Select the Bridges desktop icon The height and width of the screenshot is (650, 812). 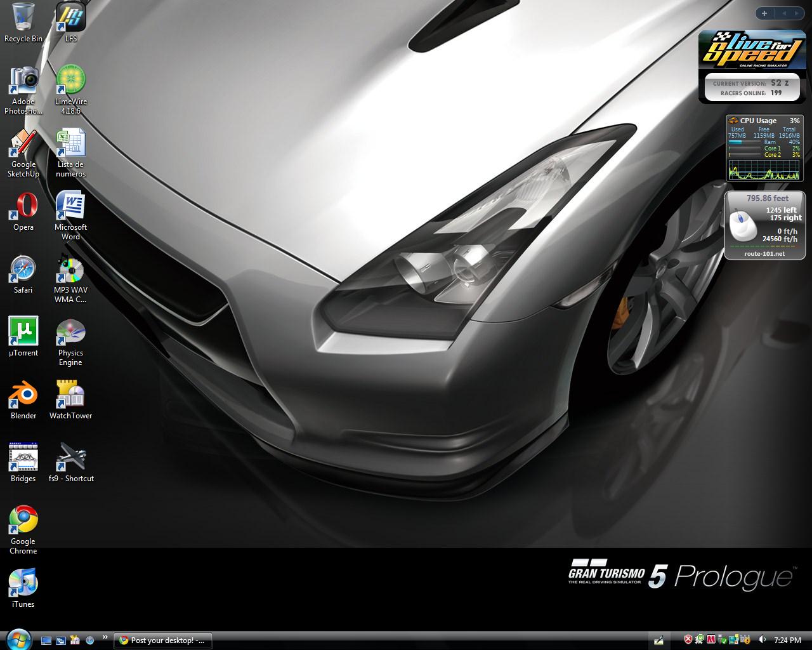point(23,463)
